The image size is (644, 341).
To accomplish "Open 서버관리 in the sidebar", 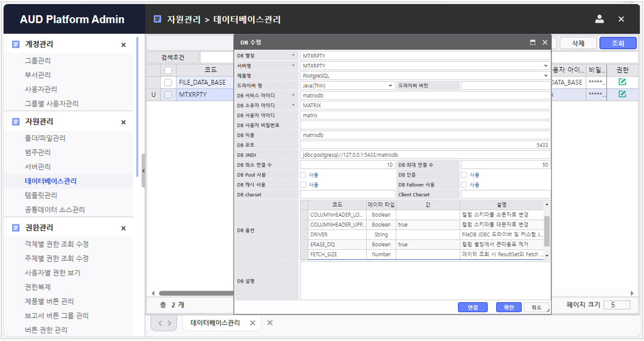I will (x=38, y=167).
